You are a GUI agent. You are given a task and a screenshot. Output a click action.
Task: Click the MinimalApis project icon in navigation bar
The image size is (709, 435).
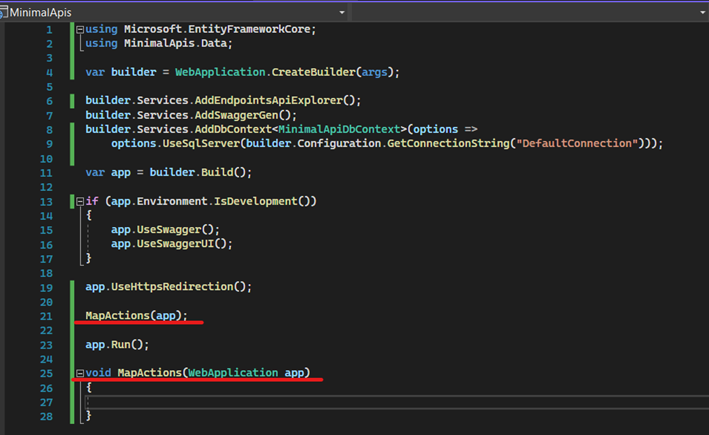(4, 11)
